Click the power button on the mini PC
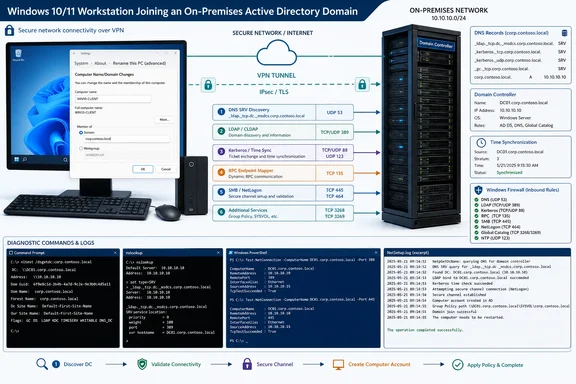576x384 pixels. click(191, 164)
